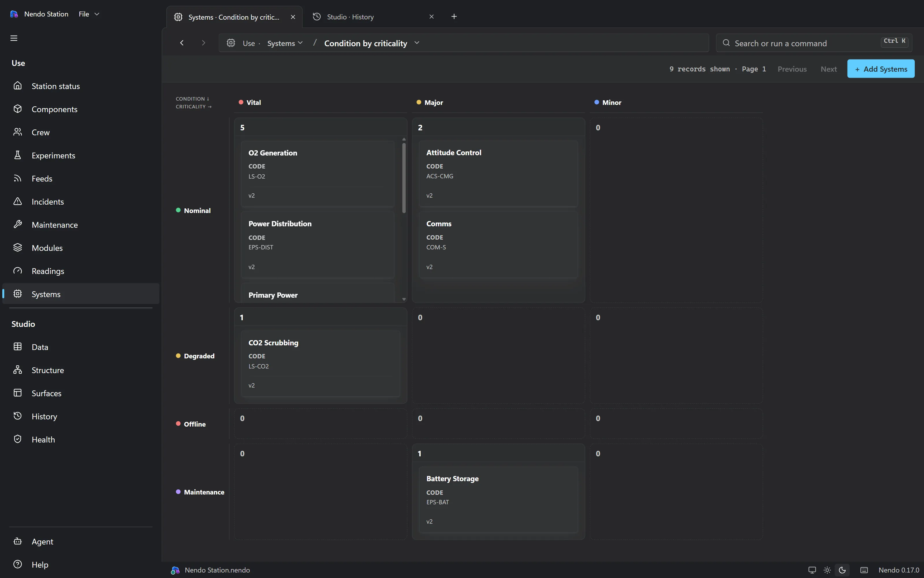Open the Agent robot icon
The width and height of the screenshot is (924, 578).
(18, 541)
